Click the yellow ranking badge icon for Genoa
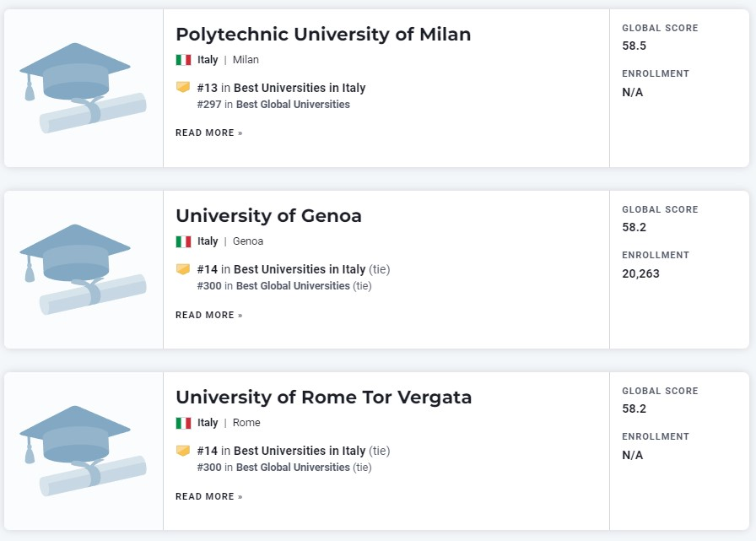The height and width of the screenshot is (541, 756). 183,268
